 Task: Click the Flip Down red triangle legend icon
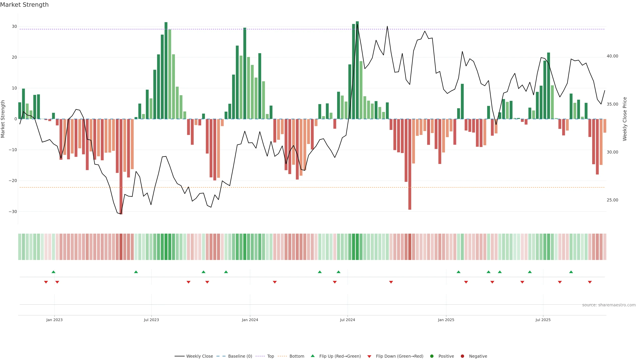click(x=369, y=356)
